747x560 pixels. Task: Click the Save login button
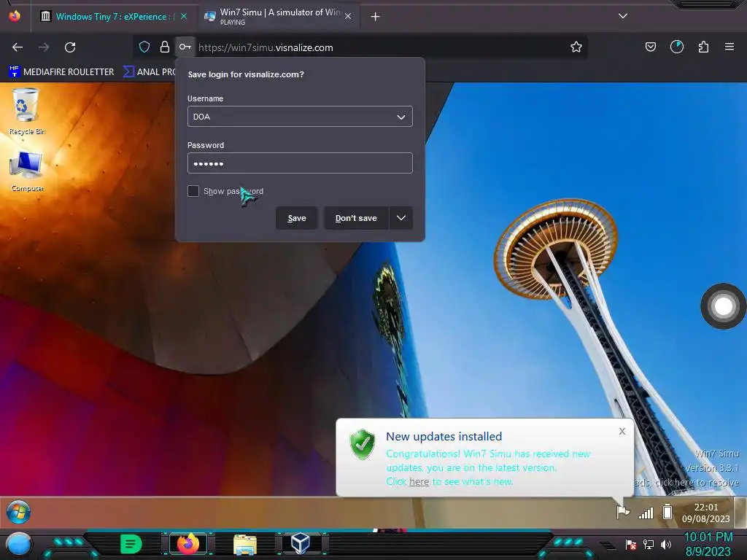297,218
